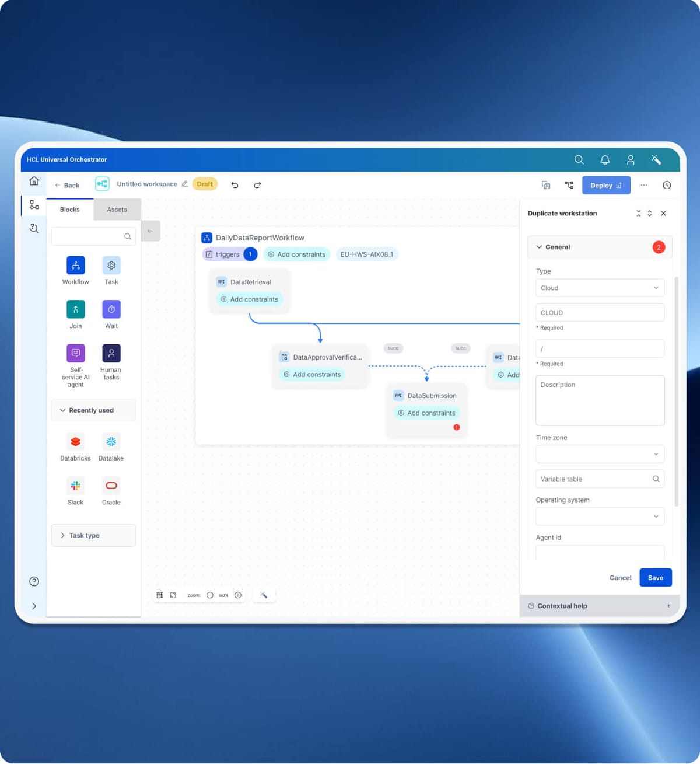Open the Self-service AI agent block

(75, 353)
